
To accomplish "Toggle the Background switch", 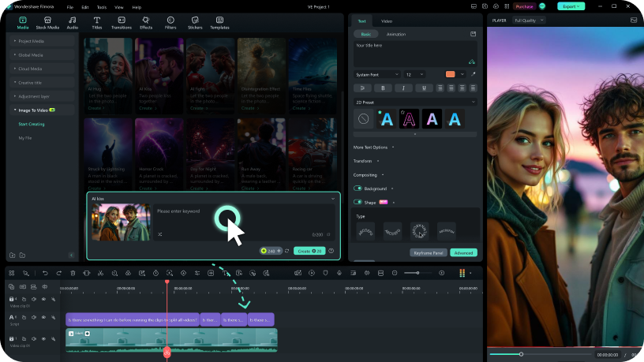I will click(x=358, y=188).
